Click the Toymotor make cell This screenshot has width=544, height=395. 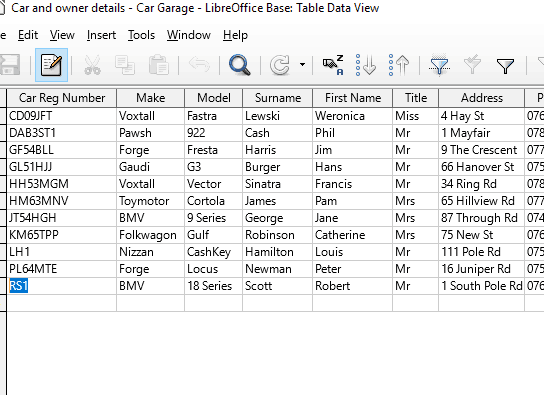(x=151, y=201)
